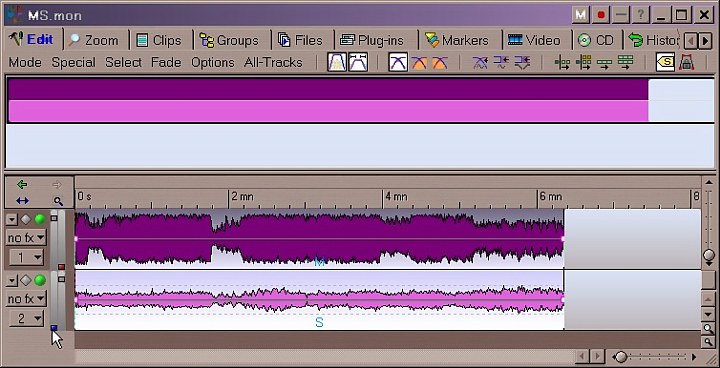This screenshot has height=368, width=720.
Task: Click the green grid with arrow icon
Action: [625, 62]
